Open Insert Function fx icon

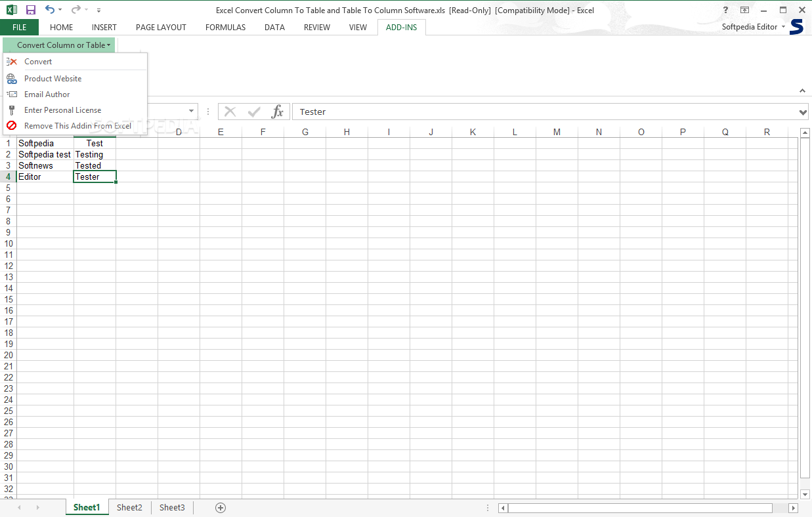[x=278, y=112]
